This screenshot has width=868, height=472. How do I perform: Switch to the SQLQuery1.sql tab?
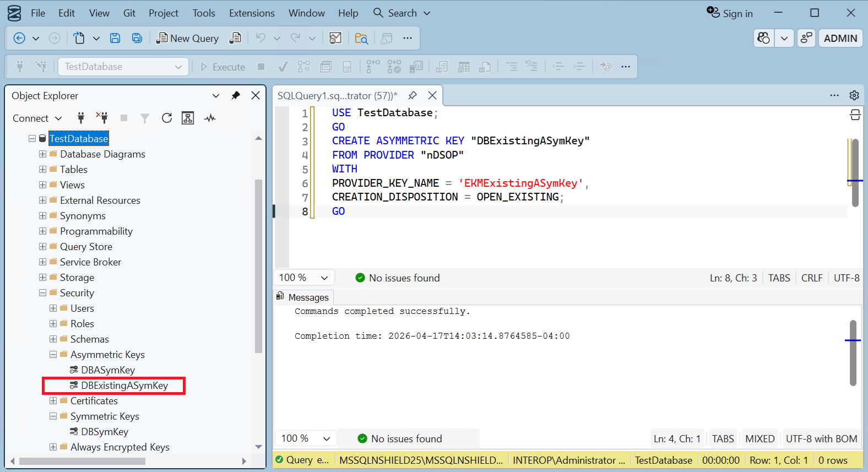(x=337, y=96)
